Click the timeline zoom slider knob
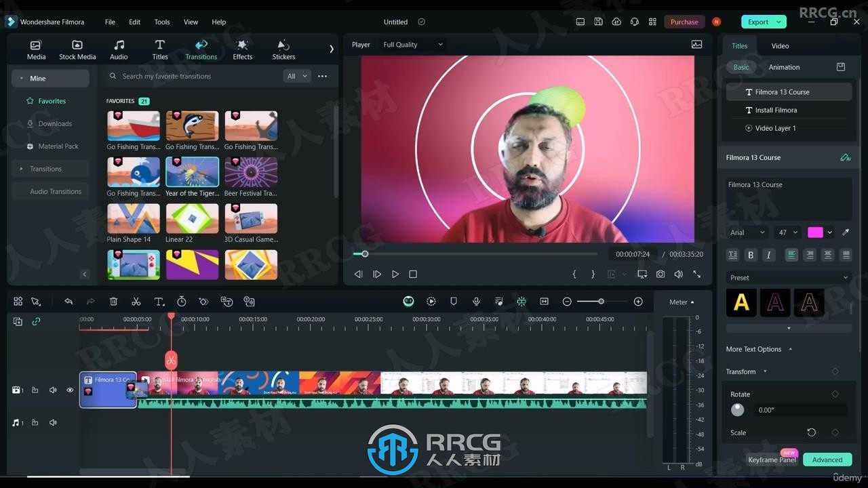The height and width of the screenshot is (488, 868). (x=601, y=302)
